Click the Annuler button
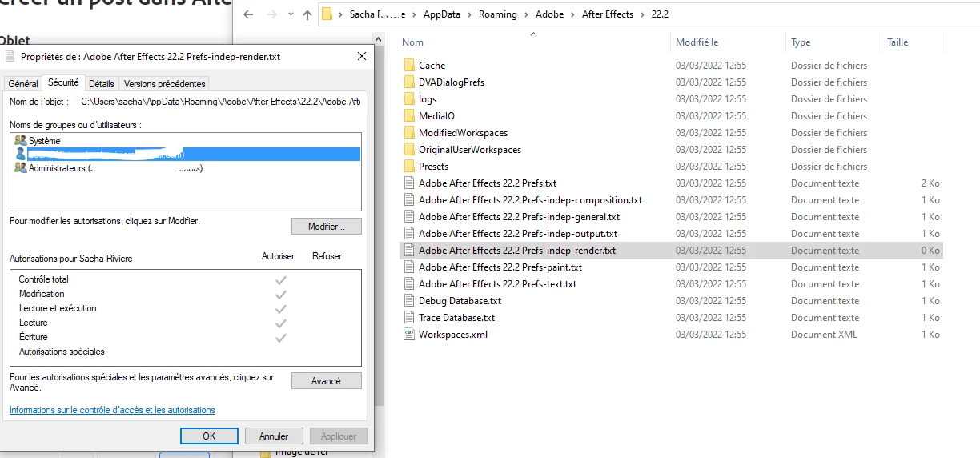 [274, 436]
